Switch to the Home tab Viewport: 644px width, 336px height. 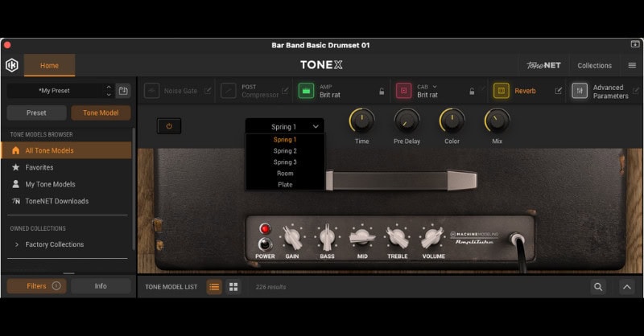coord(49,65)
